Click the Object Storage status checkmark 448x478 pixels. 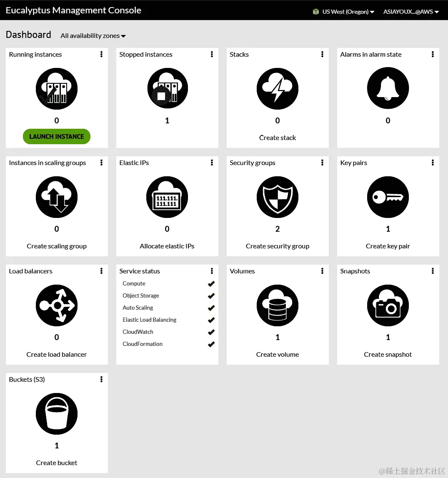point(211,296)
